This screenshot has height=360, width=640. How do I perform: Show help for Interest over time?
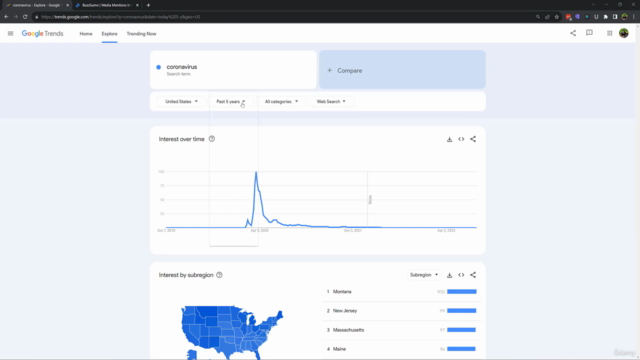click(x=212, y=139)
